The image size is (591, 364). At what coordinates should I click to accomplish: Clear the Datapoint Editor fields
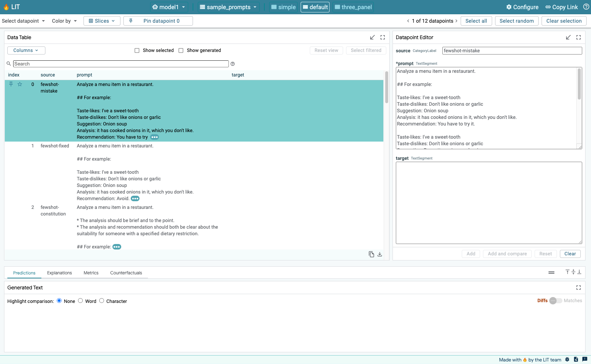(570, 254)
